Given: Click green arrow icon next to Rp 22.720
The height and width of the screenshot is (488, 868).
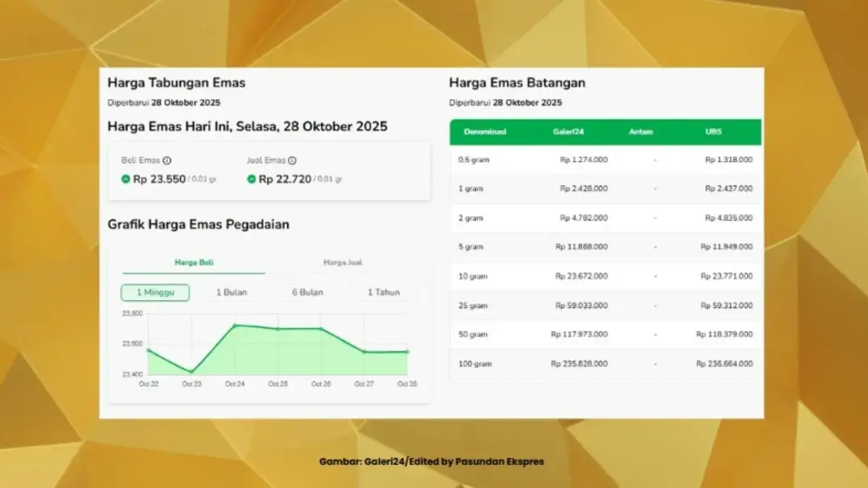Looking at the screenshot, I should pyautogui.click(x=252, y=179).
